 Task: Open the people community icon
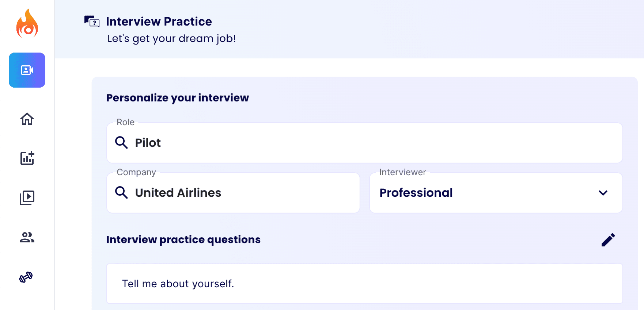pos(27,238)
